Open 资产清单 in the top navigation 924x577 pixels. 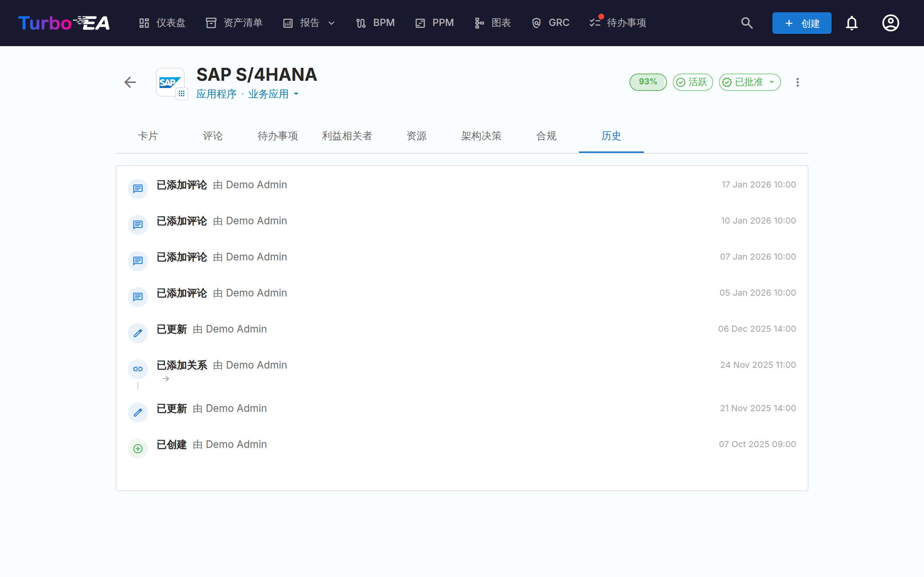click(234, 23)
